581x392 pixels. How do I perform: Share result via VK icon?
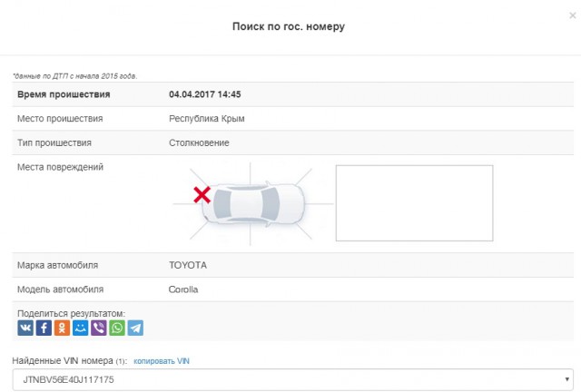pos(25,328)
